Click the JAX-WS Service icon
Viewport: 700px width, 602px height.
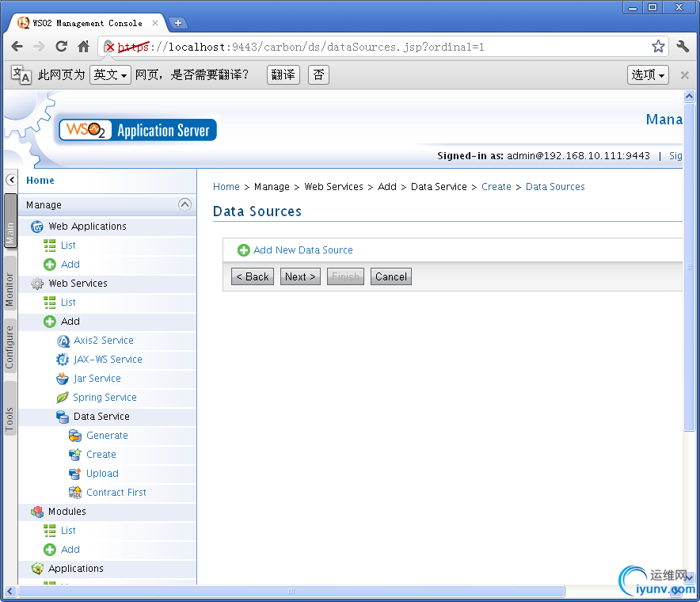(x=63, y=360)
